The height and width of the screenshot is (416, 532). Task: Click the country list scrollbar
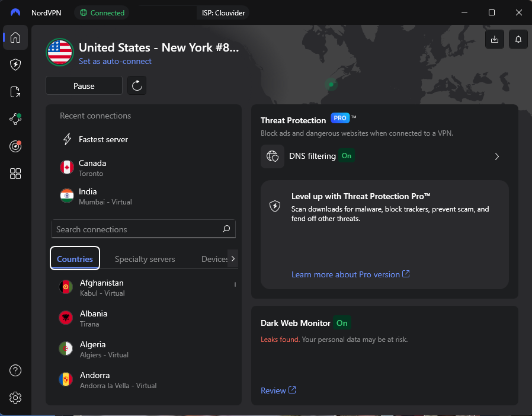(235, 284)
